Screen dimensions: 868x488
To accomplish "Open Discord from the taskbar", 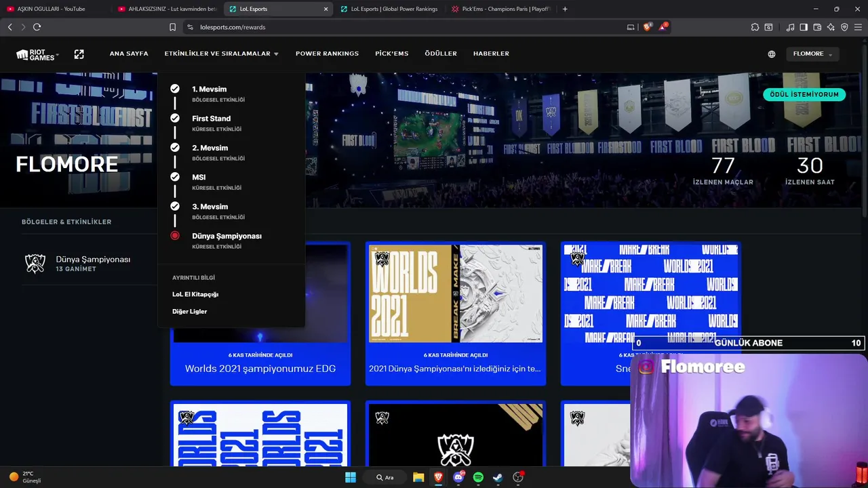I will pos(458,477).
